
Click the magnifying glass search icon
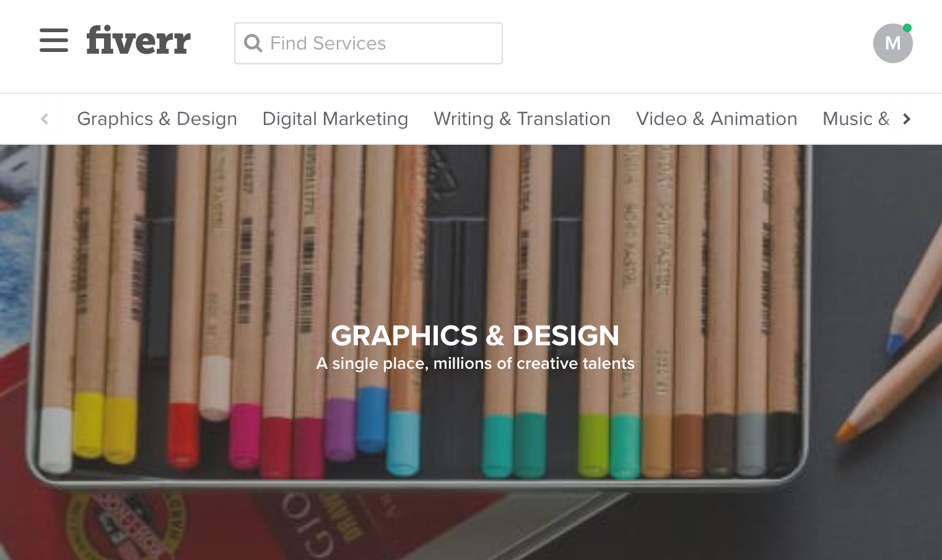253,43
